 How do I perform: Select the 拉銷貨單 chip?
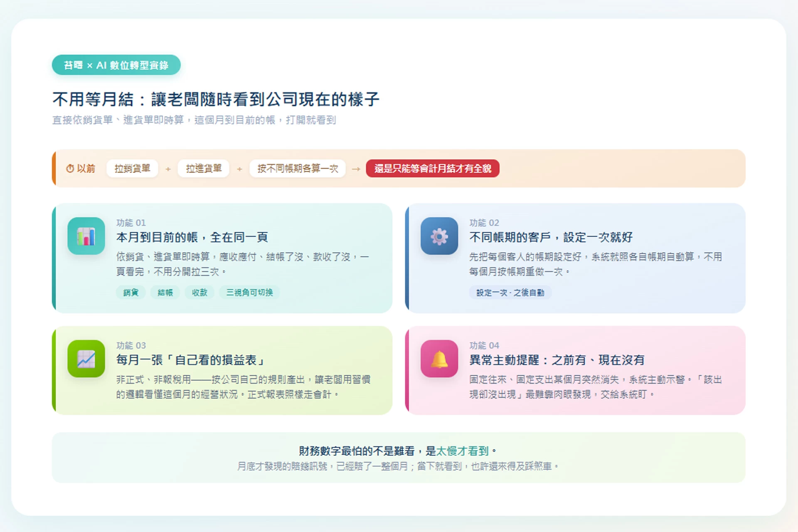coord(132,168)
